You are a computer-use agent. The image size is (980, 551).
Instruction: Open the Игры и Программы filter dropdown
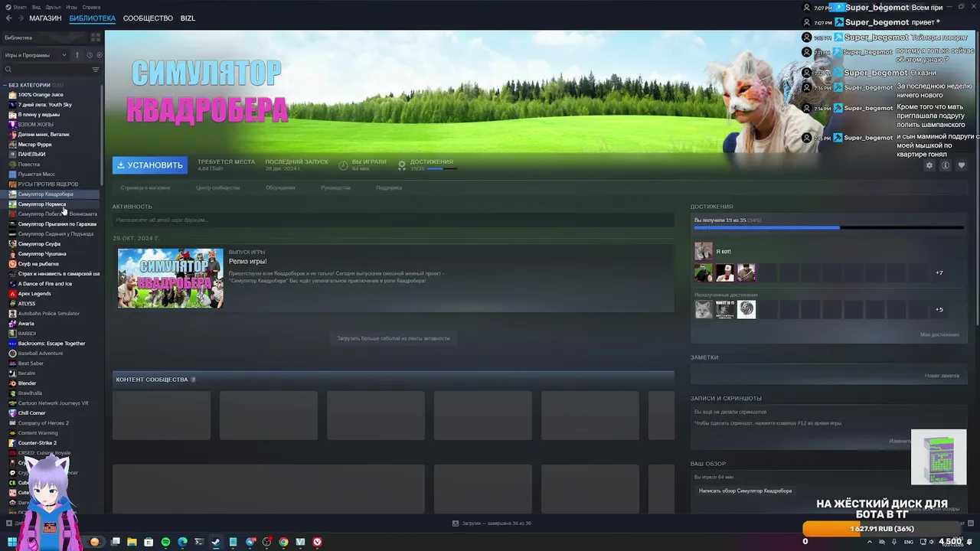tap(35, 55)
